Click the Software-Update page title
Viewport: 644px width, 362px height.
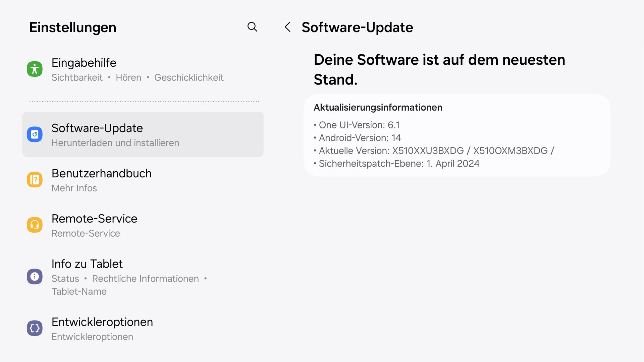357,27
